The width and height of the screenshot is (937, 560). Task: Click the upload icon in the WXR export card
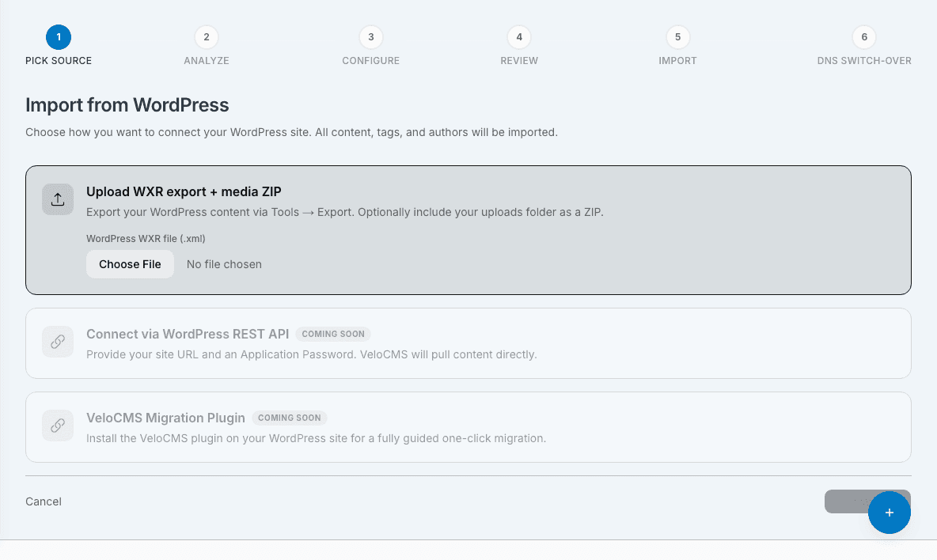[x=58, y=199]
